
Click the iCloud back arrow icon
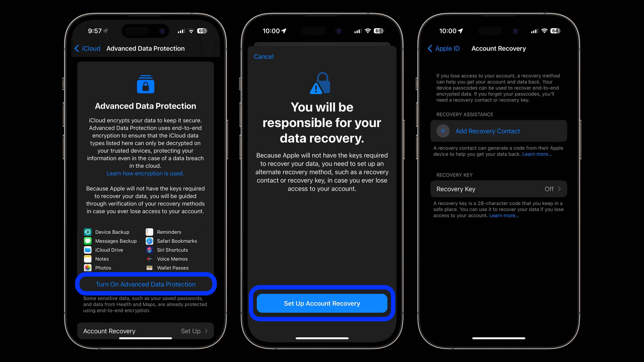tap(79, 48)
